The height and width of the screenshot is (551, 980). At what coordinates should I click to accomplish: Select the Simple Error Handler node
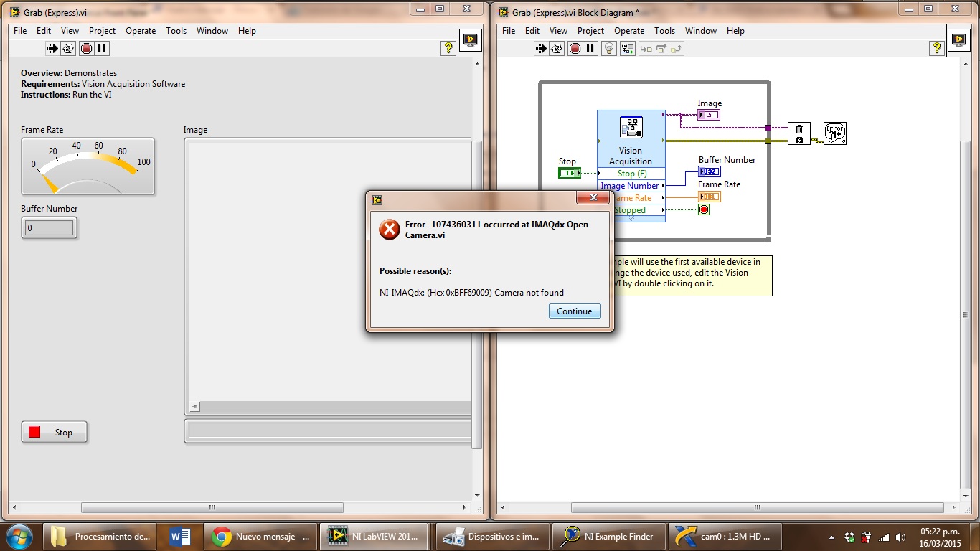835,133
